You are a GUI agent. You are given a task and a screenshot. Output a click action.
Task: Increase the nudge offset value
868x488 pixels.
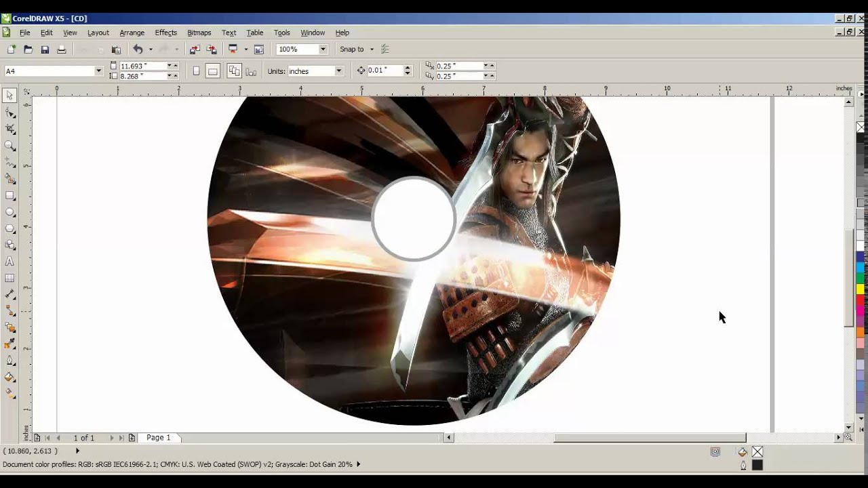(408, 68)
